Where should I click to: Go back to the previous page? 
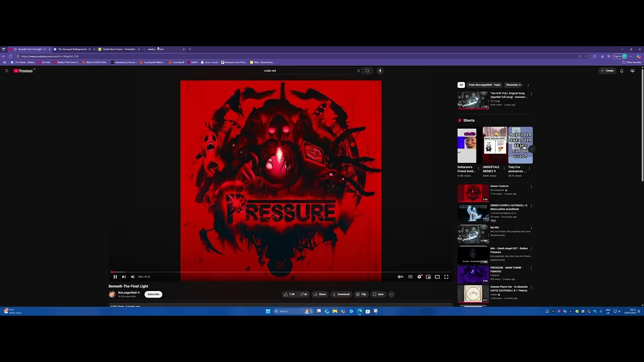point(4,56)
